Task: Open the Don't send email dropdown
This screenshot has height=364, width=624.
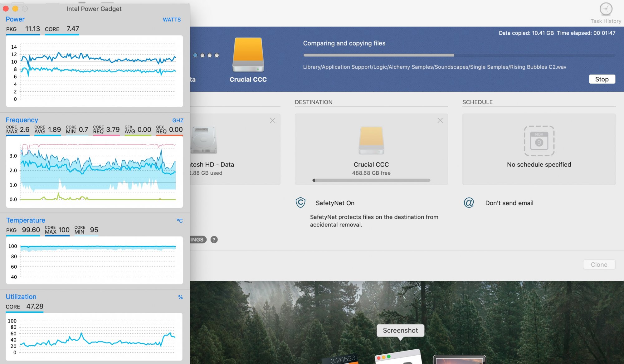Action: (509, 203)
